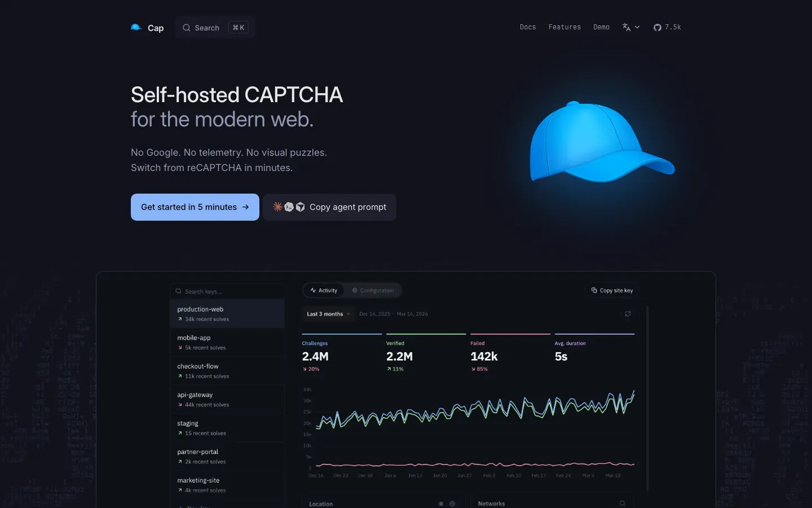Open the GitHub repository link showing 7.5k

coord(667,27)
